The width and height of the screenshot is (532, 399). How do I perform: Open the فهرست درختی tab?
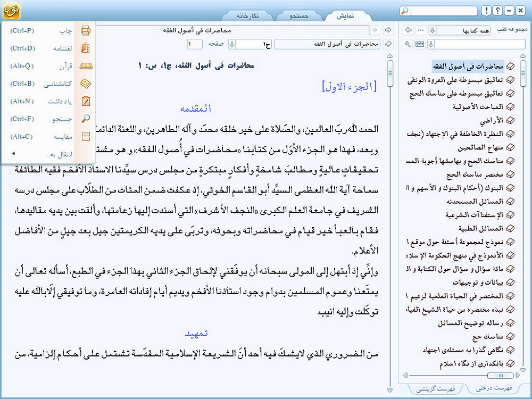tap(494, 387)
